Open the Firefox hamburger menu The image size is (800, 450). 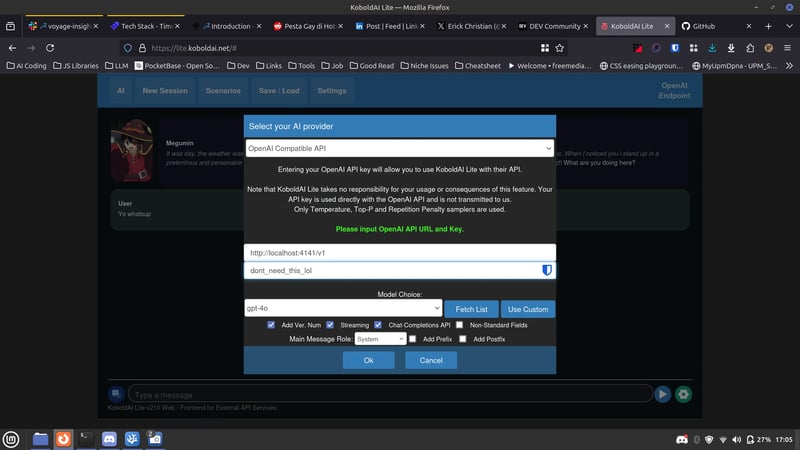tap(787, 48)
